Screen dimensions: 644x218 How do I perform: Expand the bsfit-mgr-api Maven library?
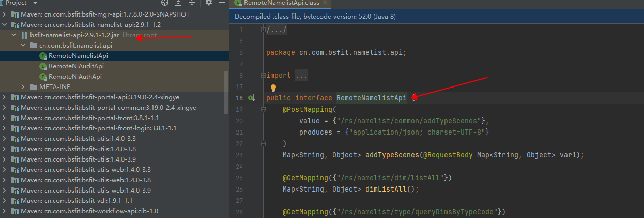[5, 14]
